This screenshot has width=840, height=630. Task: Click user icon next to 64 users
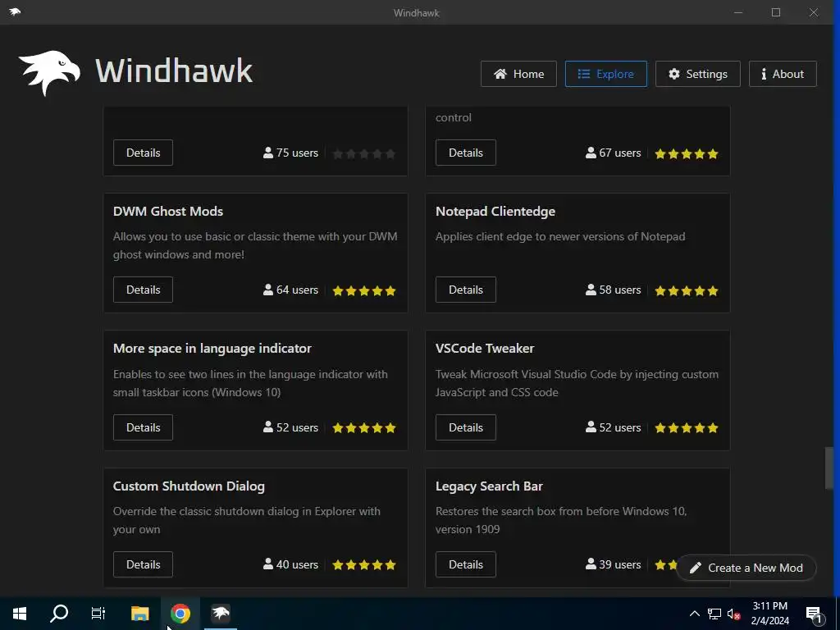coord(268,290)
